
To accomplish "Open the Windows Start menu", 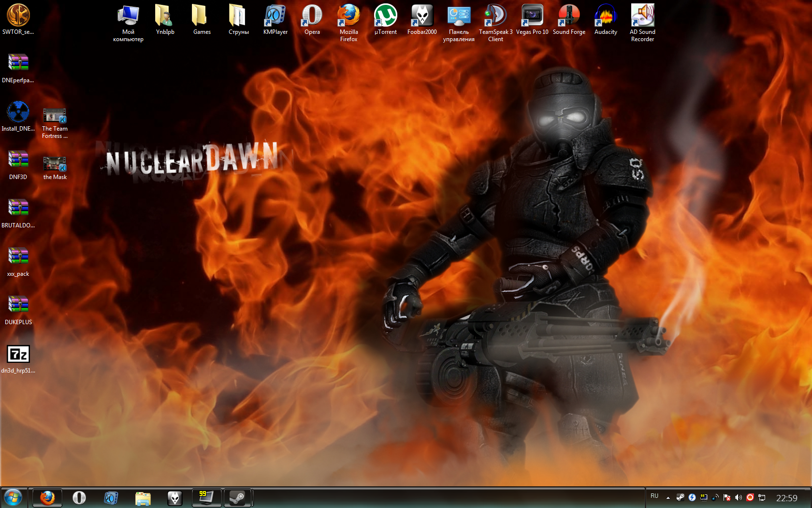I will [13, 497].
